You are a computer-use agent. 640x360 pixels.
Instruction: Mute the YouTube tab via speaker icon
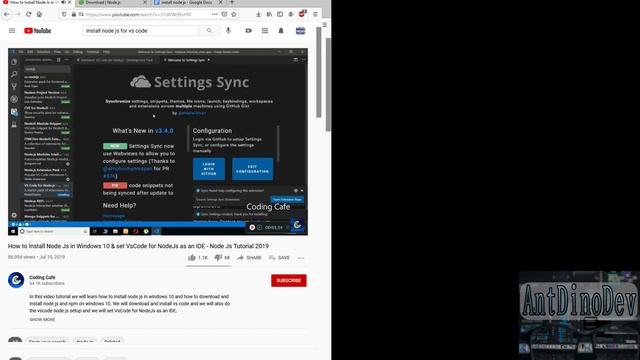63,2
